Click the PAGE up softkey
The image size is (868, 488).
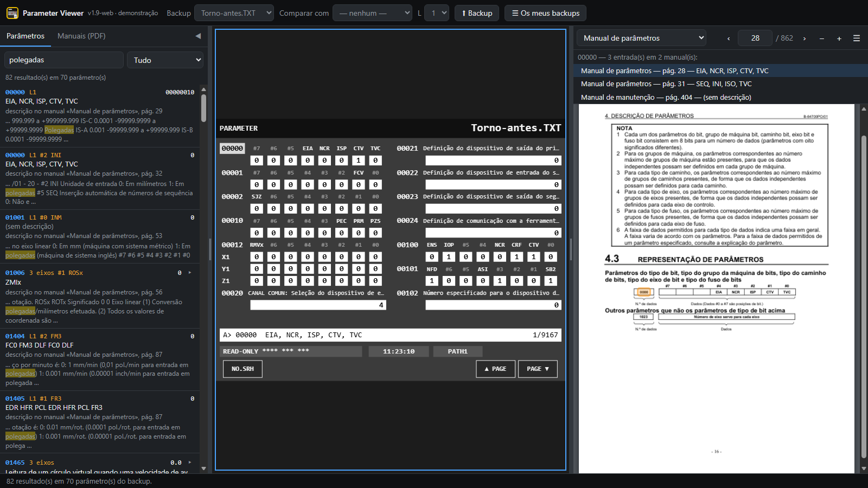pos(495,369)
